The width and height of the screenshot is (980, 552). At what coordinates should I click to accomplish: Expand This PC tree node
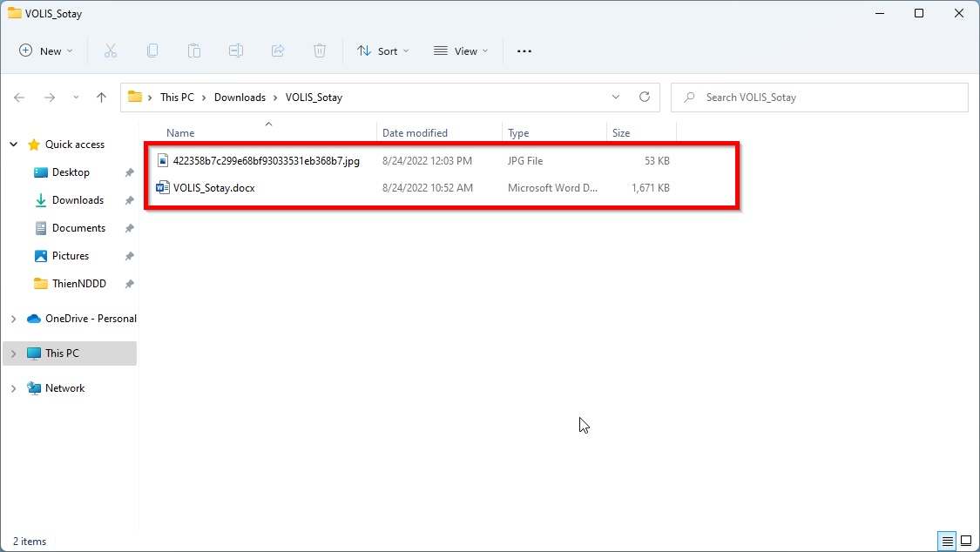pos(13,353)
